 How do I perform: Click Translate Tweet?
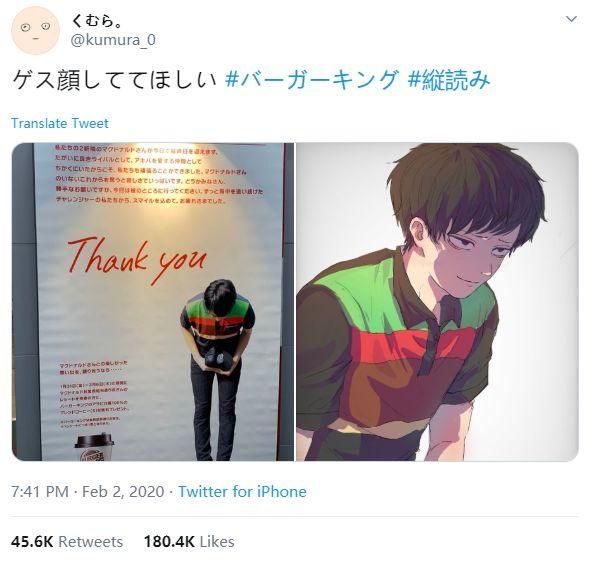60,123
